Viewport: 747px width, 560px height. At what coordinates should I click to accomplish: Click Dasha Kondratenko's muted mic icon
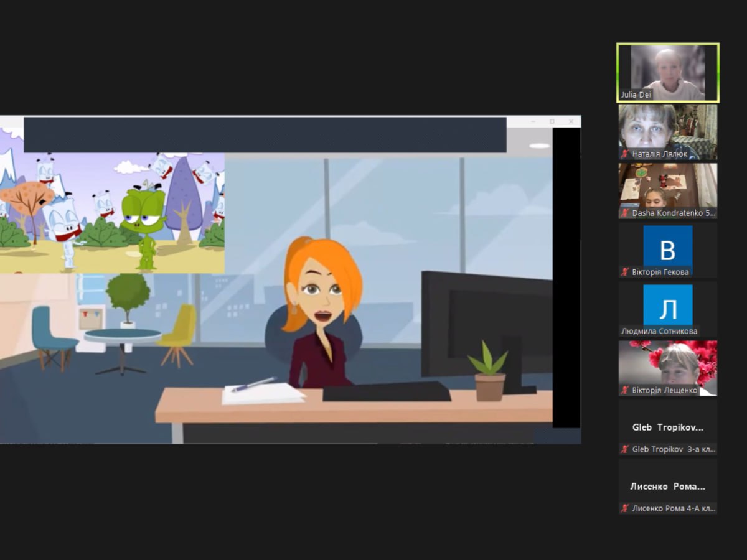[x=625, y=213]
